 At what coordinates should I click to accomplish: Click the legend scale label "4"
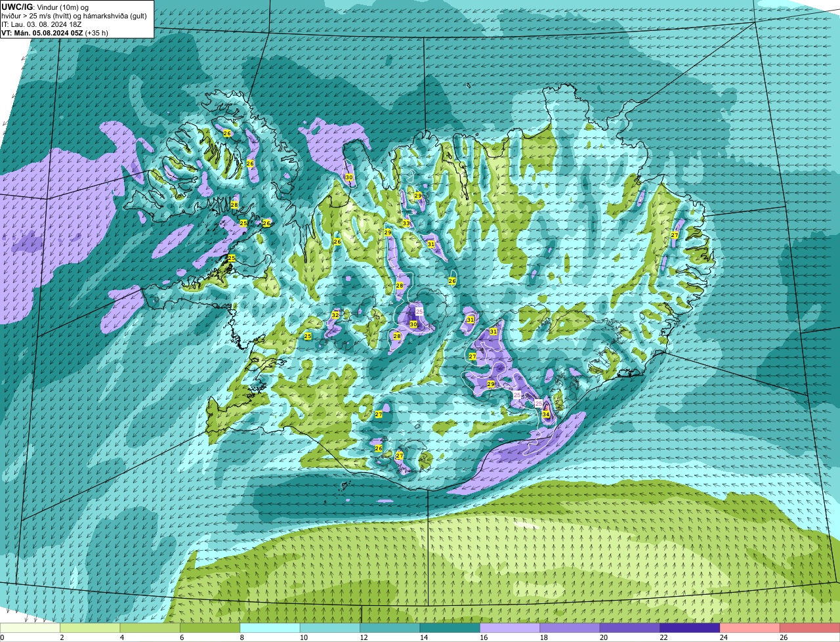[x=122, y=637]
